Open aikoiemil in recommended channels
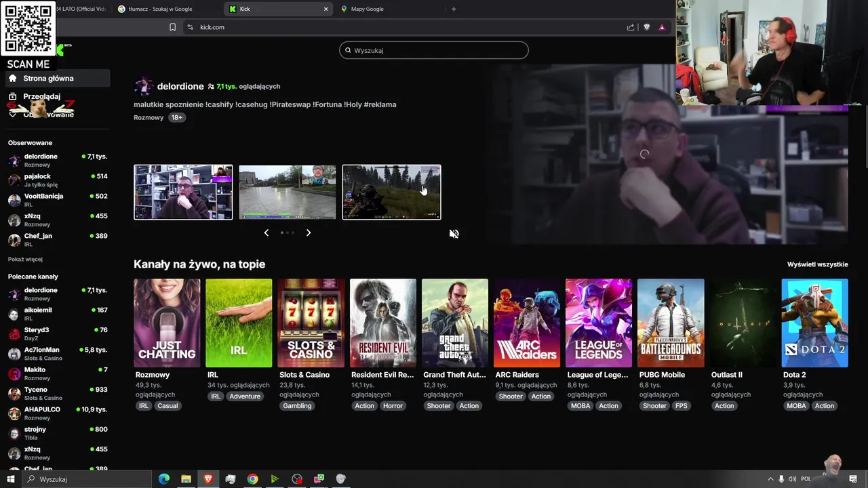868x488 pixels. click(58, 314)
